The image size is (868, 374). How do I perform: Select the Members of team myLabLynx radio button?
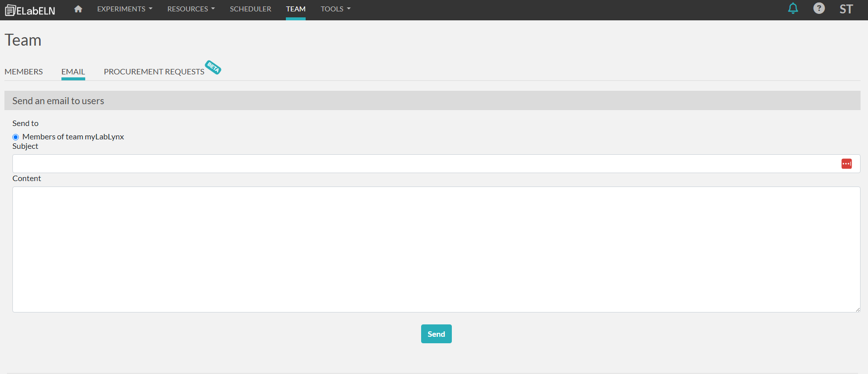[x=16, y=137]
